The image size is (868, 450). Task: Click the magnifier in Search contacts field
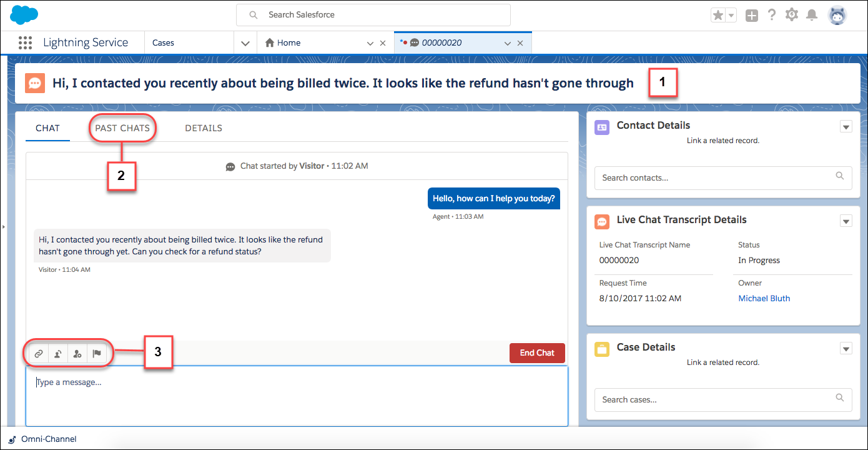(x=840, y=177)
